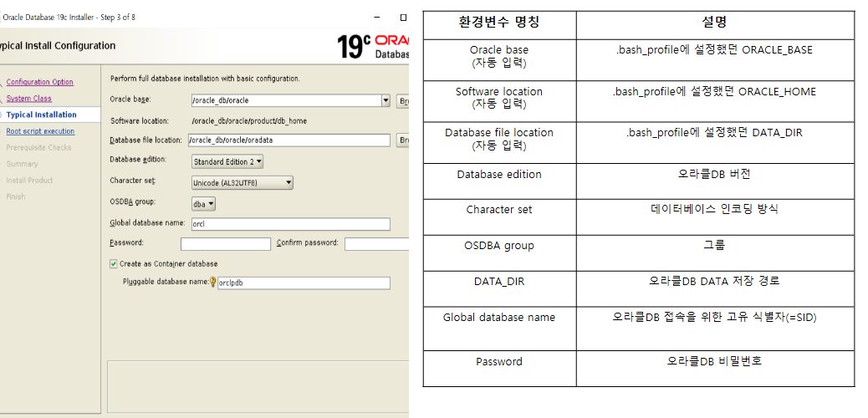Click the 'Password' table cell
Screen dimensions: 868x418
499,368
